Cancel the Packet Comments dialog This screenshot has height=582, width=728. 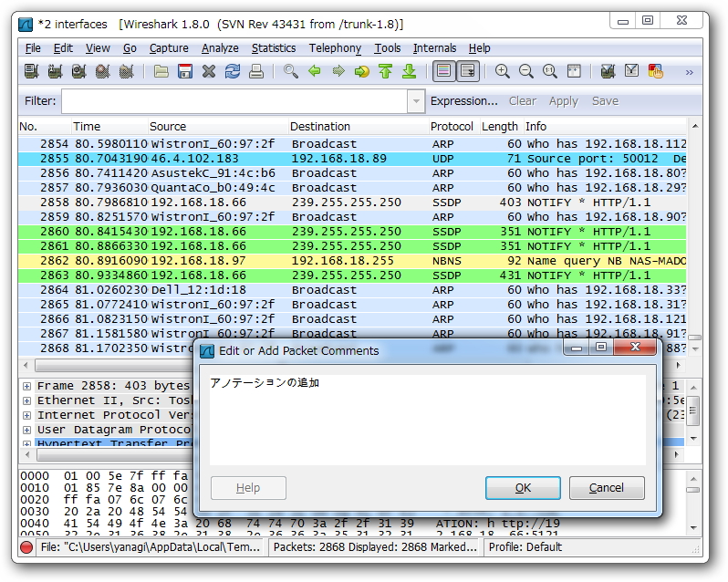click(607, 488)
